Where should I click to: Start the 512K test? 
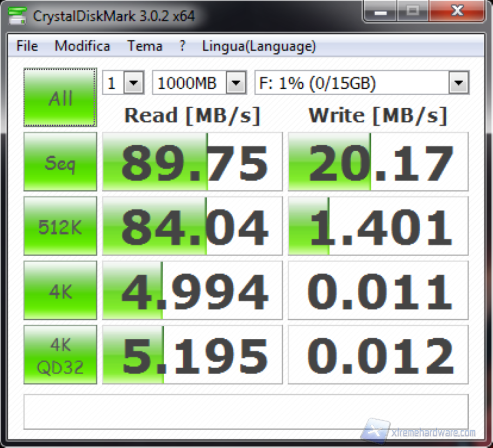(x=60, y=226)
